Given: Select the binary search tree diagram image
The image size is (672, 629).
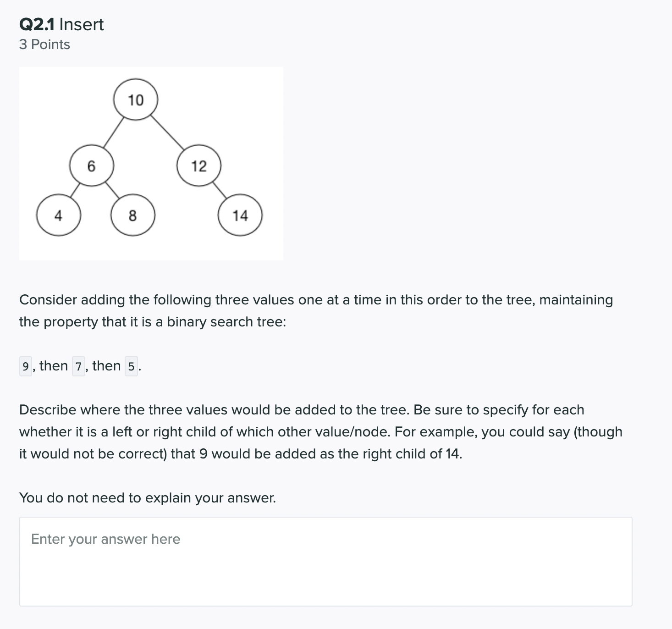Looking at the screenshot, I should (151, 164).
